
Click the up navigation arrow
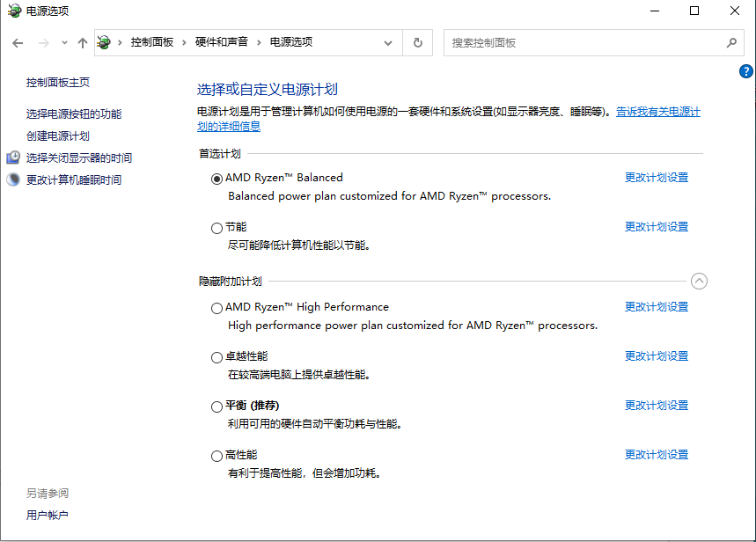83,41
